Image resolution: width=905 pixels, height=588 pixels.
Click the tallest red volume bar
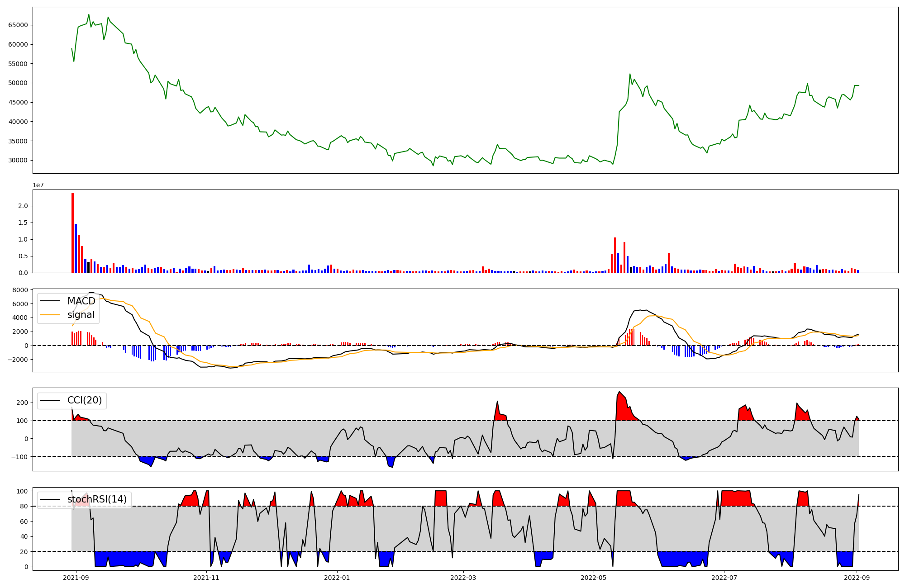point(72,233)
